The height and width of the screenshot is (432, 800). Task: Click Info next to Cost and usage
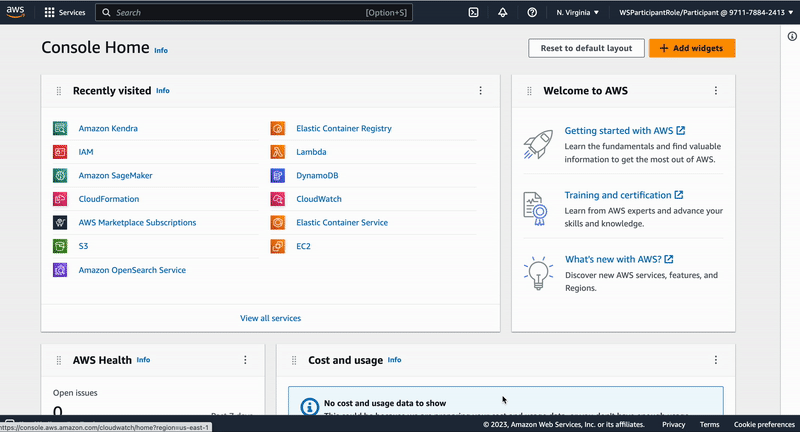coord(394,360)
